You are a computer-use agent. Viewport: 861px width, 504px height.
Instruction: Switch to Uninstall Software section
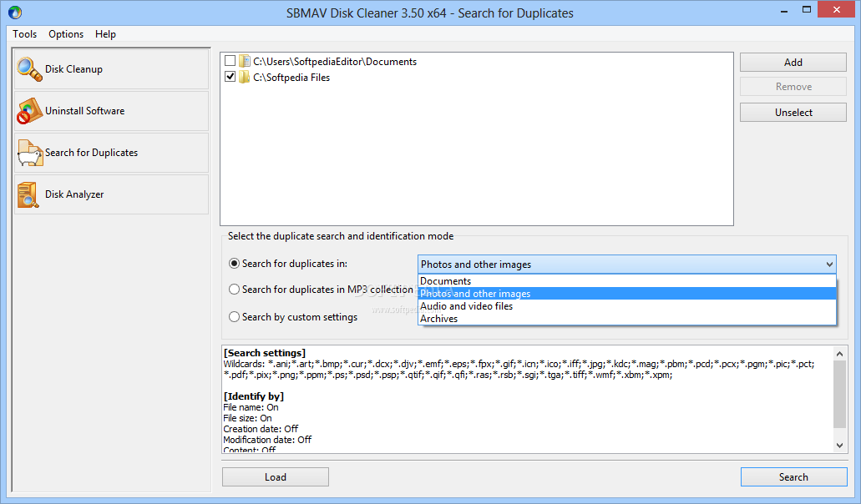pyautogui.click(x=111, y=111)
